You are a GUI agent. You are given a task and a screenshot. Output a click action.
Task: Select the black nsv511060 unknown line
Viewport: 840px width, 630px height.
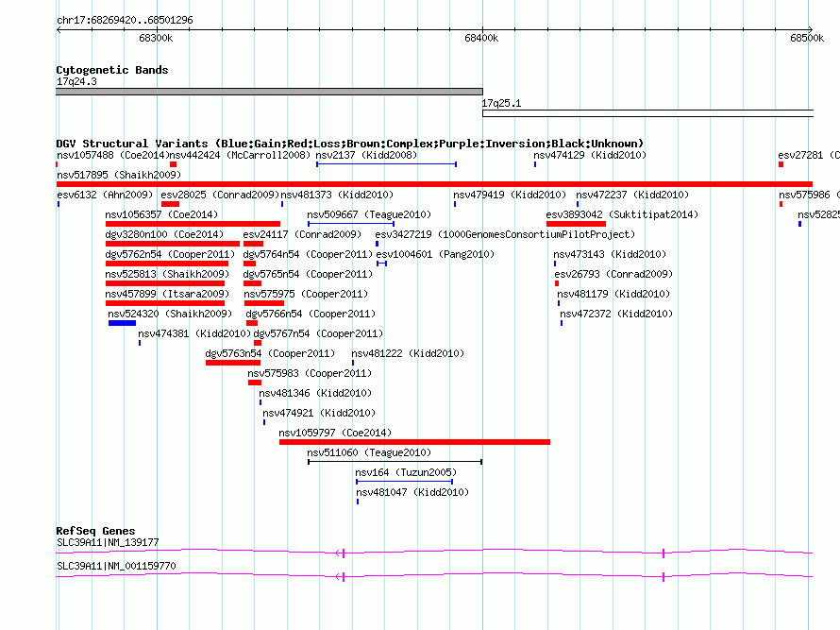395,462
